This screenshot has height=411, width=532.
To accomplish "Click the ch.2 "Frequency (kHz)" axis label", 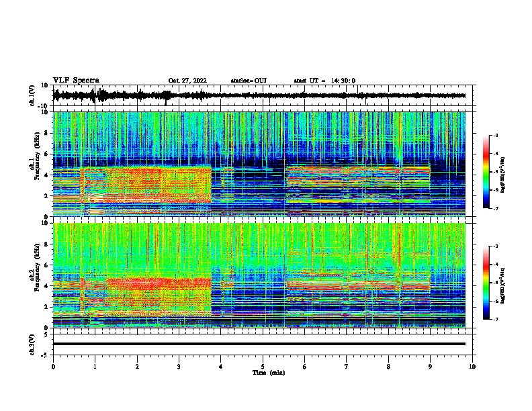I will point(36,267).
